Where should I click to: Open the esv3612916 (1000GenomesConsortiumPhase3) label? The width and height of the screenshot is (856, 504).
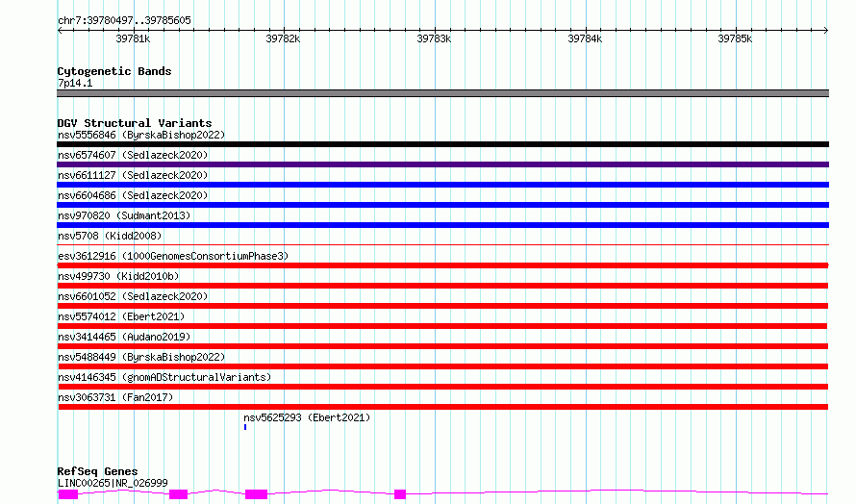tap(173, 256)
